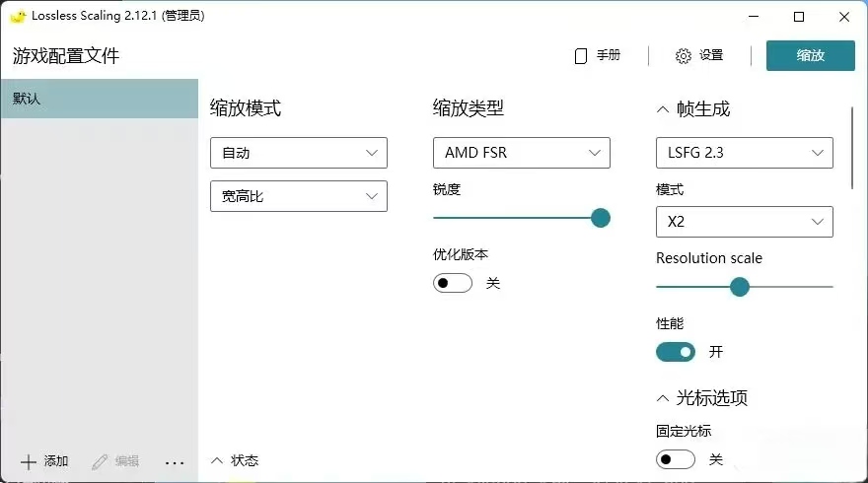Click the Resolution scale label
Image resolution: width=868 pixels, height=483 pixels.
click(x=709, y=258)
